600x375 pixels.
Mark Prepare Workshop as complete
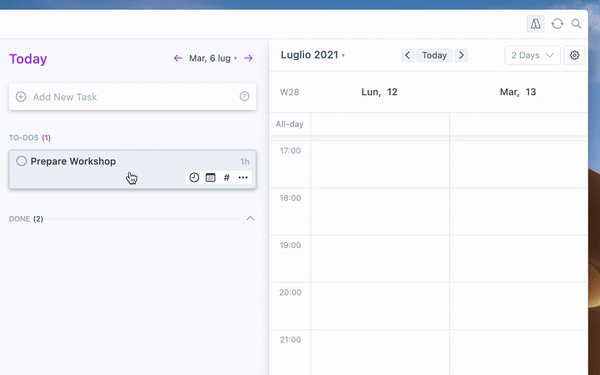(21, 161)
